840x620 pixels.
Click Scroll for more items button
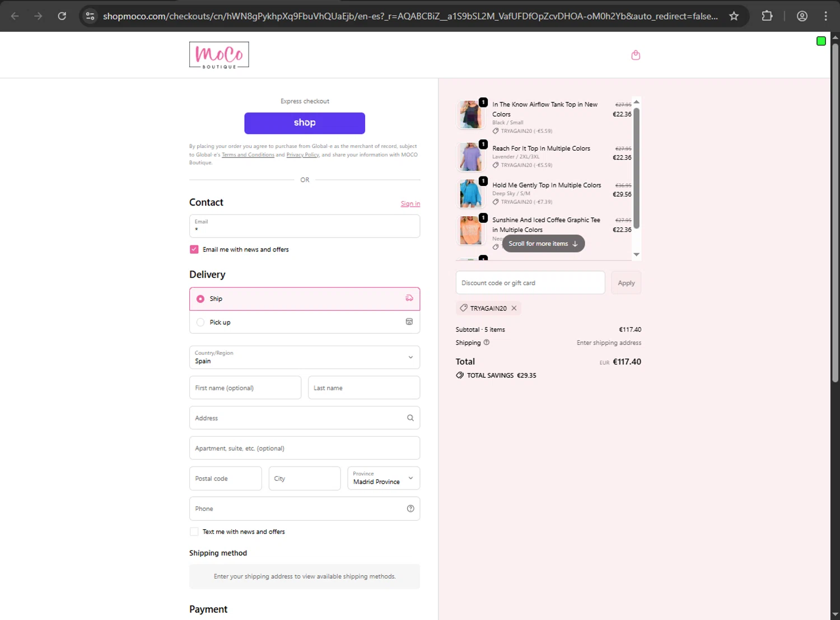(x=543, y=244)
